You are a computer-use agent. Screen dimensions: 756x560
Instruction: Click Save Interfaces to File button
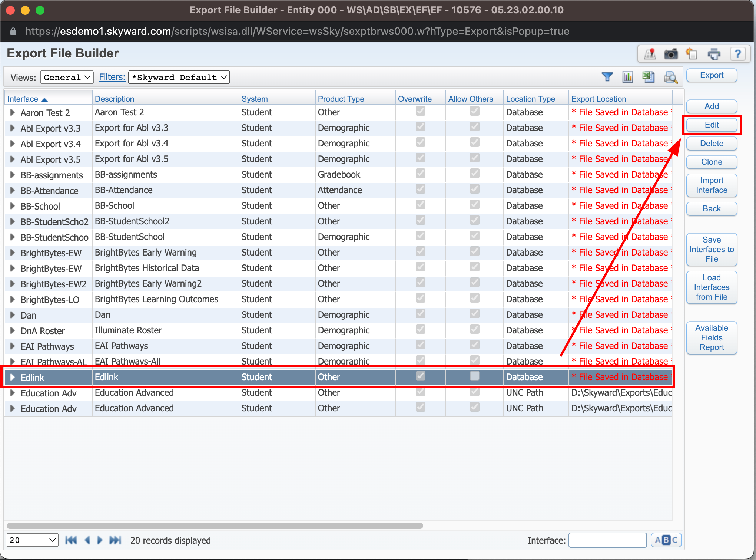712,250
